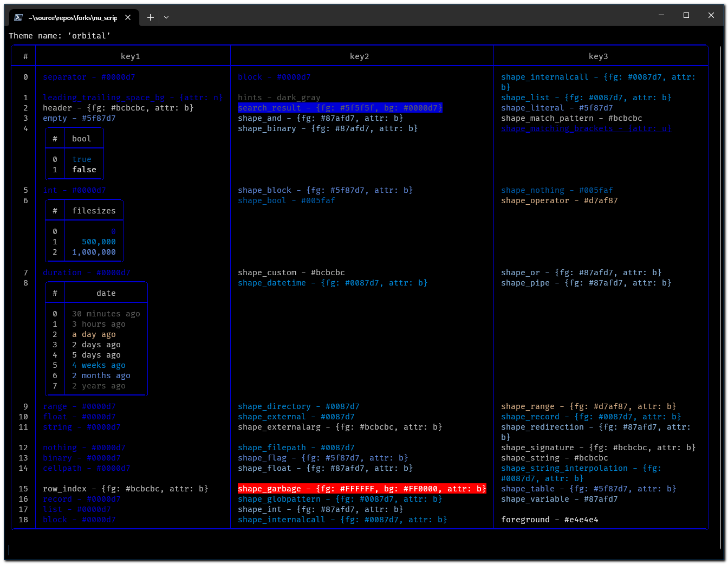Click the shape_directory entry
The height and width of the screenshot is (564, 728).
point(298,406)
